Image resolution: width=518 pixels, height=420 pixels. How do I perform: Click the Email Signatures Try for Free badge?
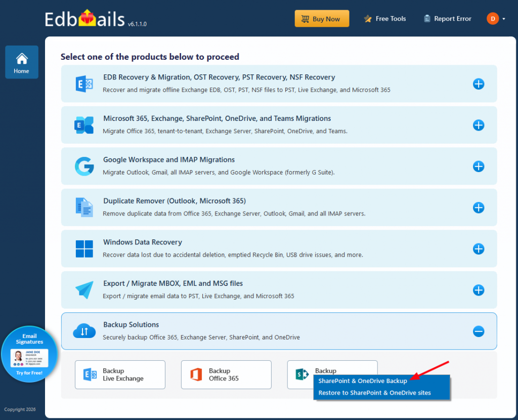(29, 354)
